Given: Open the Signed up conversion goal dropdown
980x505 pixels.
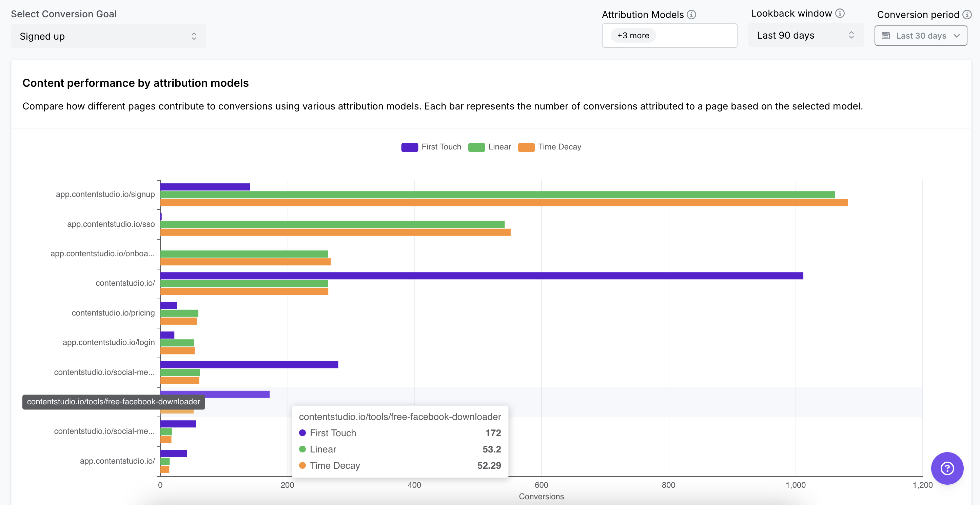Looking at the screenshot, I should [x=108, y=36].
